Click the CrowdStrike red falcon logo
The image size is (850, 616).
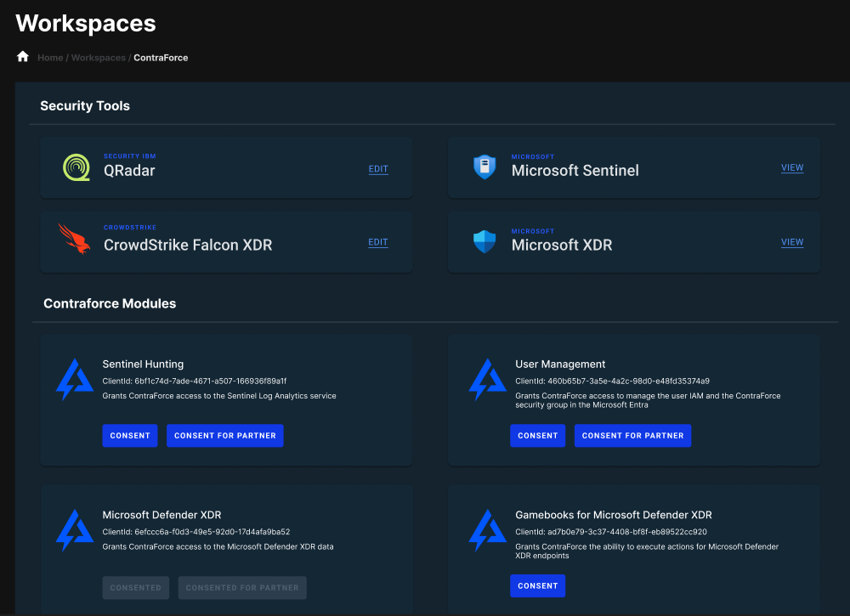coord(73,240)
